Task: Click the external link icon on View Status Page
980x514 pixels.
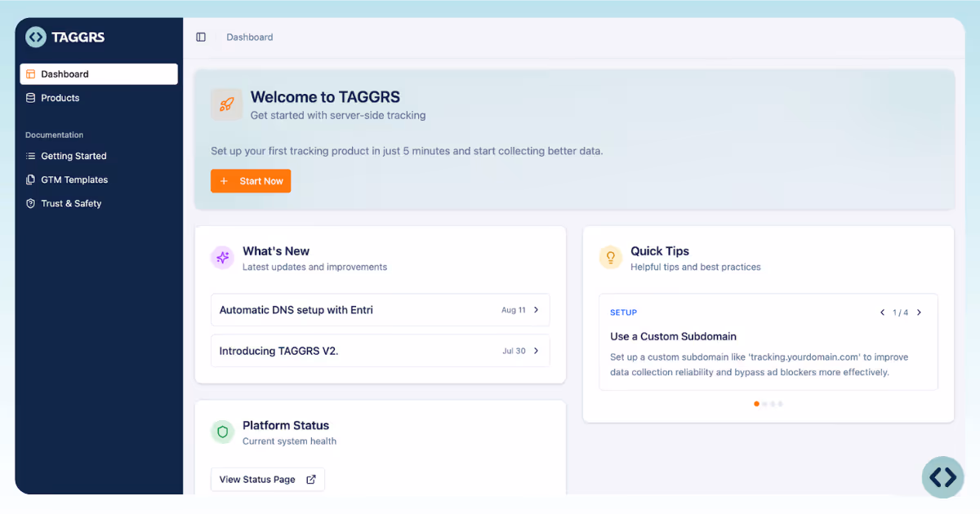Action: [x=311, y=480]
